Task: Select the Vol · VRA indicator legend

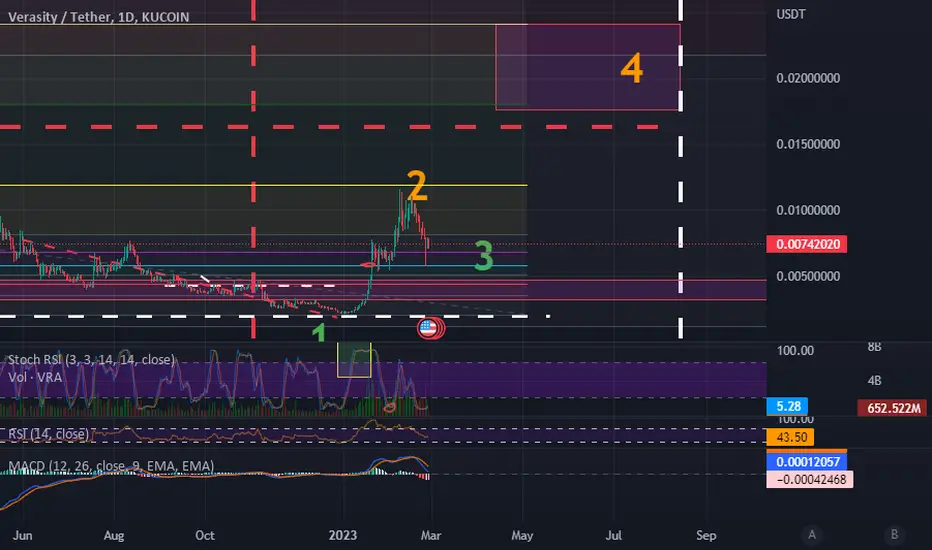Action: [x=35, y=377]
